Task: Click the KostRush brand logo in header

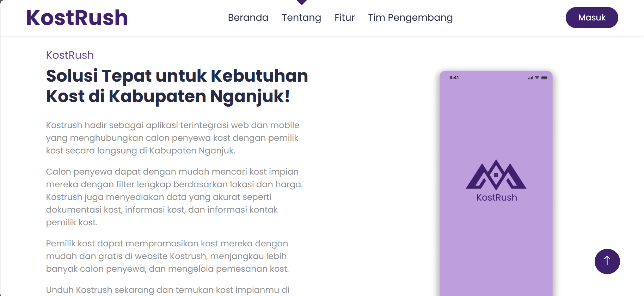Action: (77, 18)
